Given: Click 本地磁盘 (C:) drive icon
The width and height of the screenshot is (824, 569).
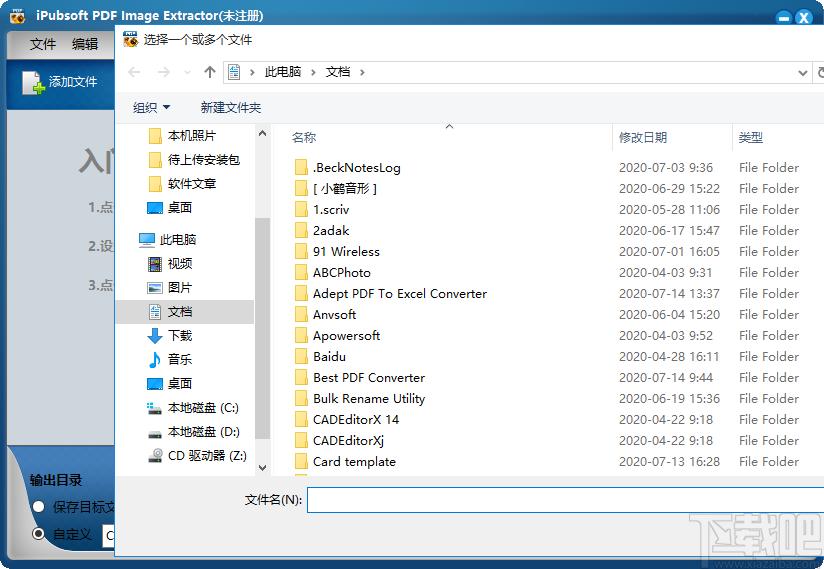Looking at the screenshot, I should [155, 408].
